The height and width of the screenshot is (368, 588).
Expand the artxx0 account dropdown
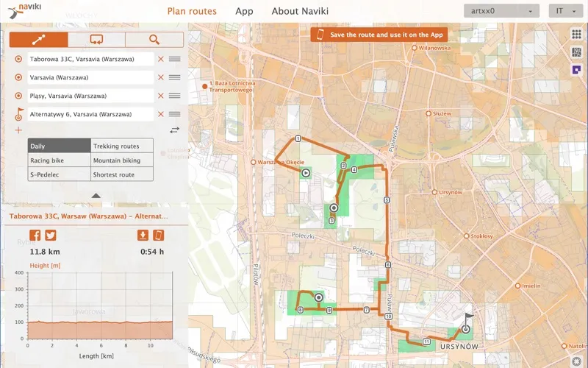tap(501, 11)
